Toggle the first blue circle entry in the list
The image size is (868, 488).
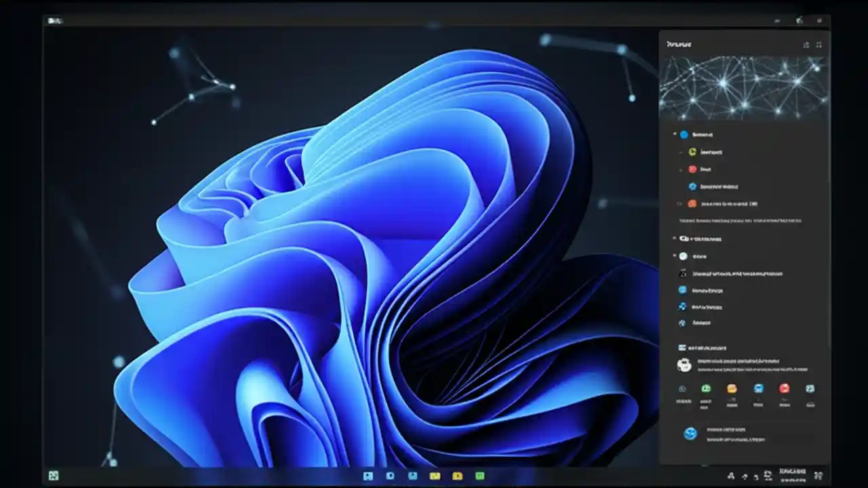(684, 135)
